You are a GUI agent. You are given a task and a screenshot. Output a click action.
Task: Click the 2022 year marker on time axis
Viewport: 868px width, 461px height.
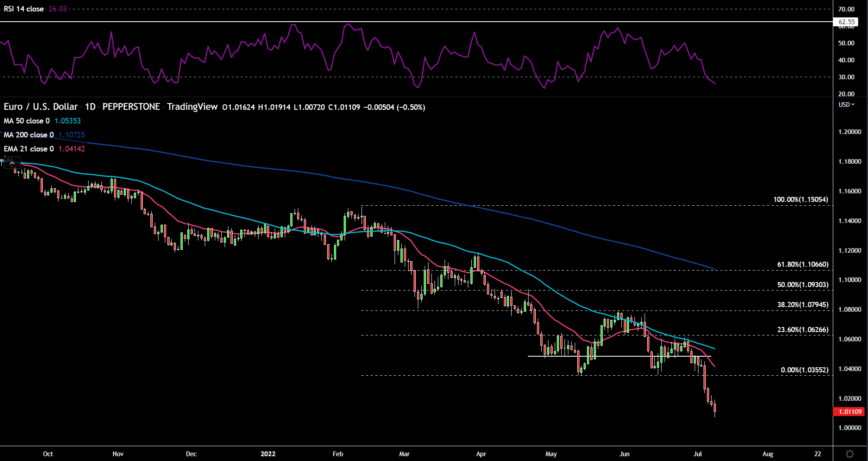click(268, 454)
